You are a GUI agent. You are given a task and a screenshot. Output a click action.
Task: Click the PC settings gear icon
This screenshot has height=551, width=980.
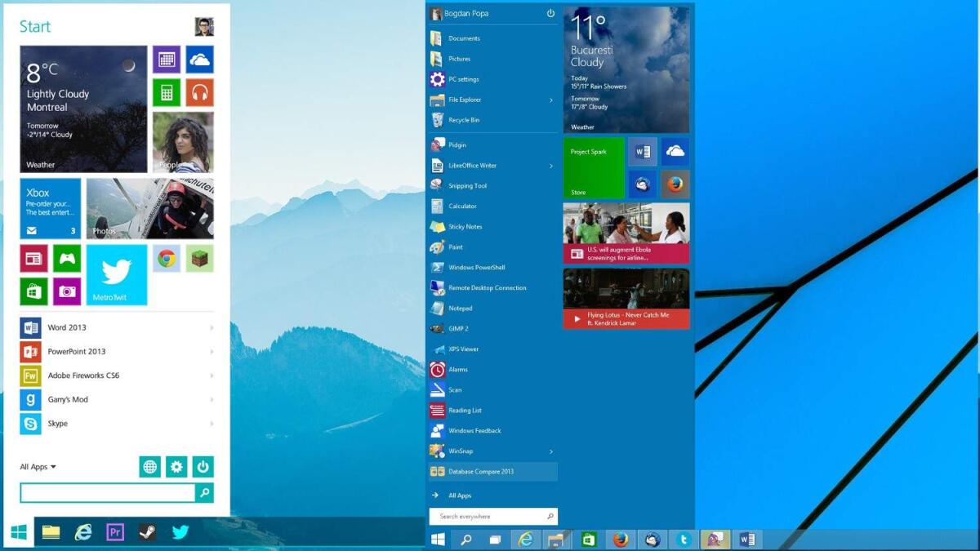[x=435, y=79]
